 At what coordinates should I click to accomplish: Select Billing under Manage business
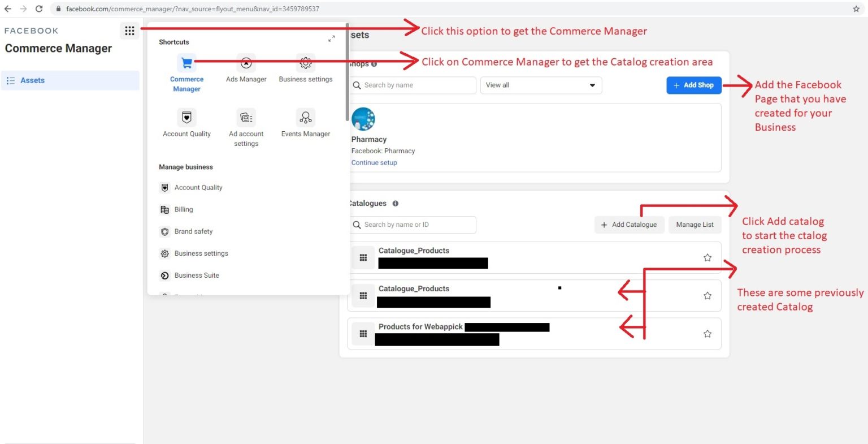click(x=183, y=209)
